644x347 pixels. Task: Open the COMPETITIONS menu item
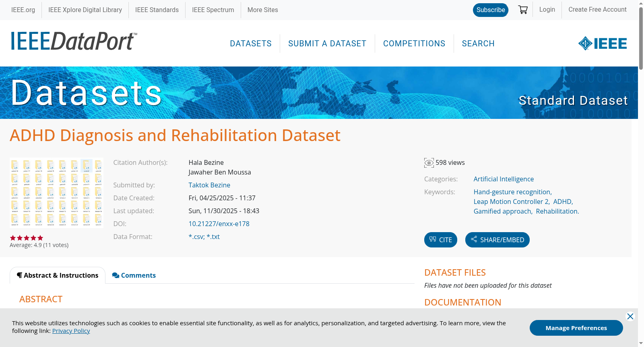tap(414, 44)
